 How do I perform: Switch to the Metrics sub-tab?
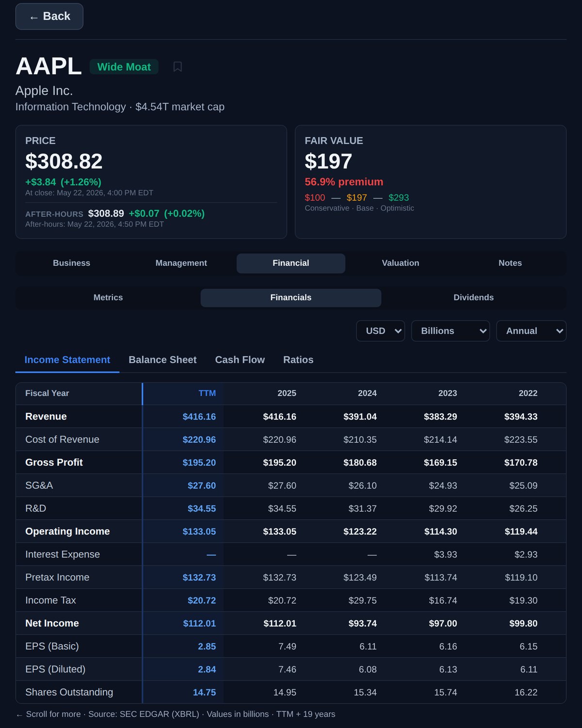[x=108, y=297]
